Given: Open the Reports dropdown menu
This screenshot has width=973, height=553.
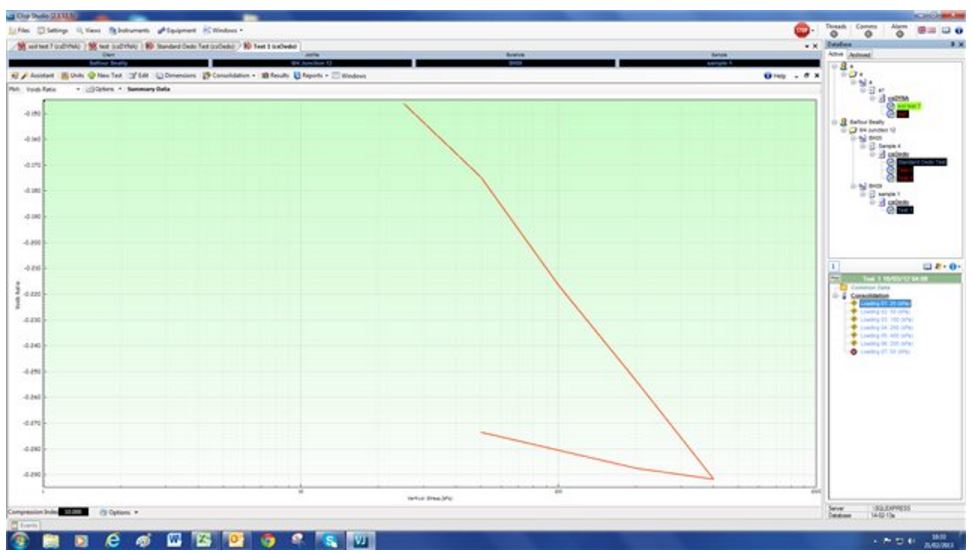Looking at the screenshot, I should 311,76.
